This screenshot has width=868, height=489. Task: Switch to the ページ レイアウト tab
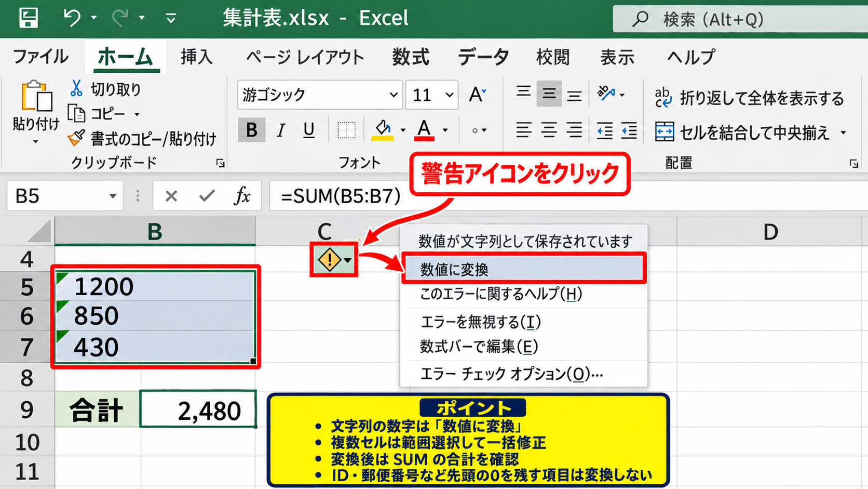(305, 57)
